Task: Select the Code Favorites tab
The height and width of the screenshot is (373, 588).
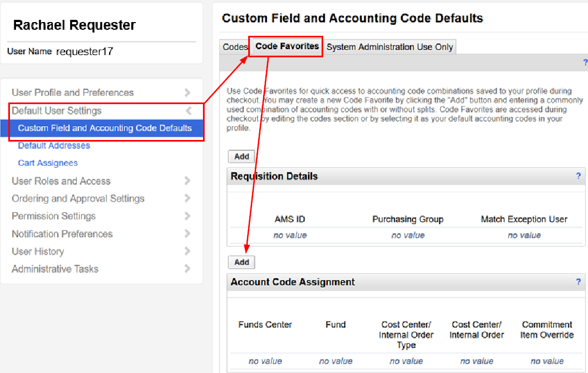Action: (287, 46)
